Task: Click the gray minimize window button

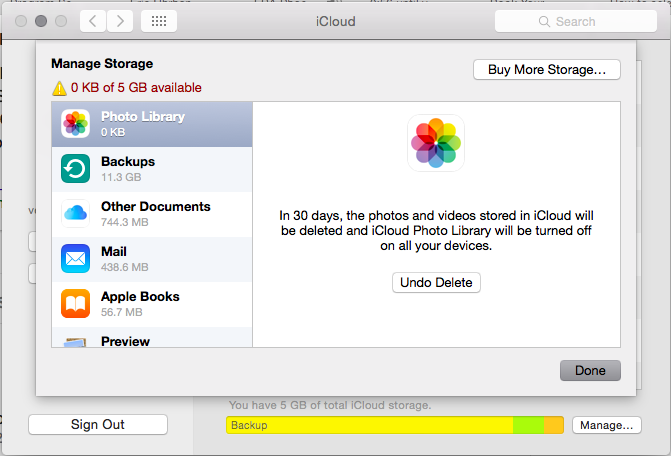Action: click(x=41, y=21)
